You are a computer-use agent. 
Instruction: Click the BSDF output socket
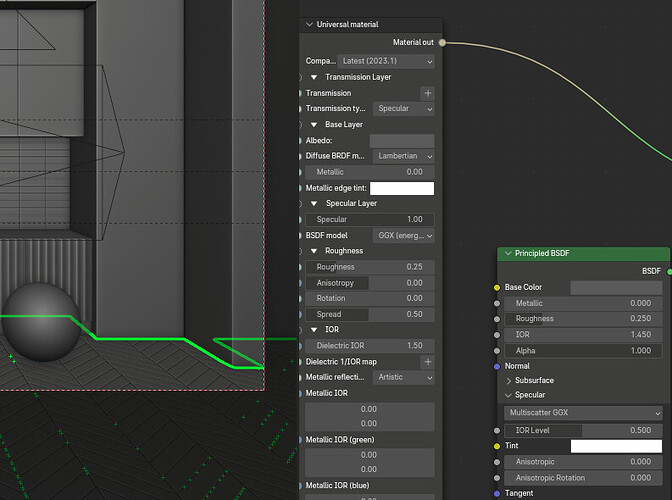pos(669,271)
